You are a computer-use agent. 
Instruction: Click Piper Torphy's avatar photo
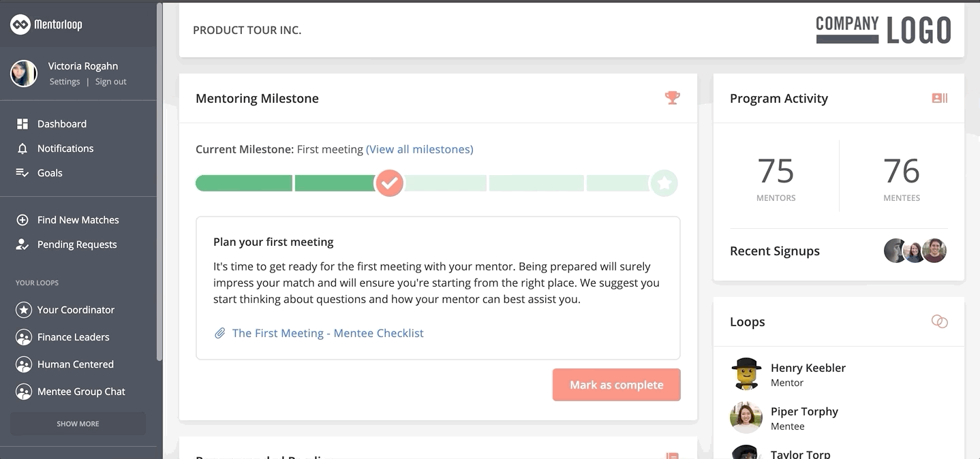click(746, 417)
